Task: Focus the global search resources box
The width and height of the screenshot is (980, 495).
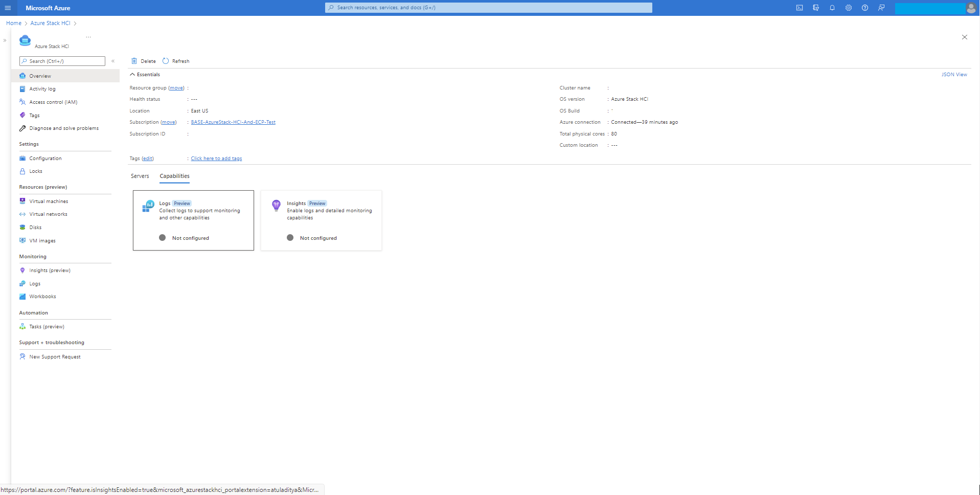Action: [x=489, y=8]
